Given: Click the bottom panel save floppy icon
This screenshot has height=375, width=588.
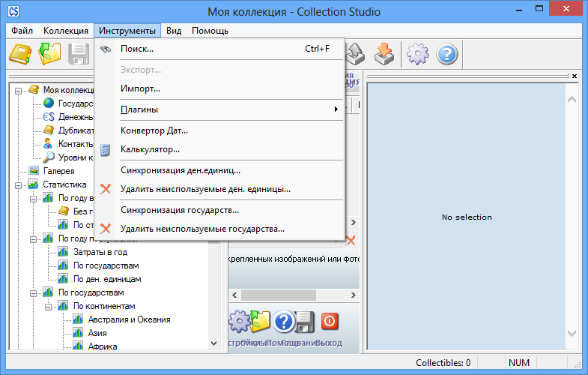Looking at the screenshot, I should 304,322.
